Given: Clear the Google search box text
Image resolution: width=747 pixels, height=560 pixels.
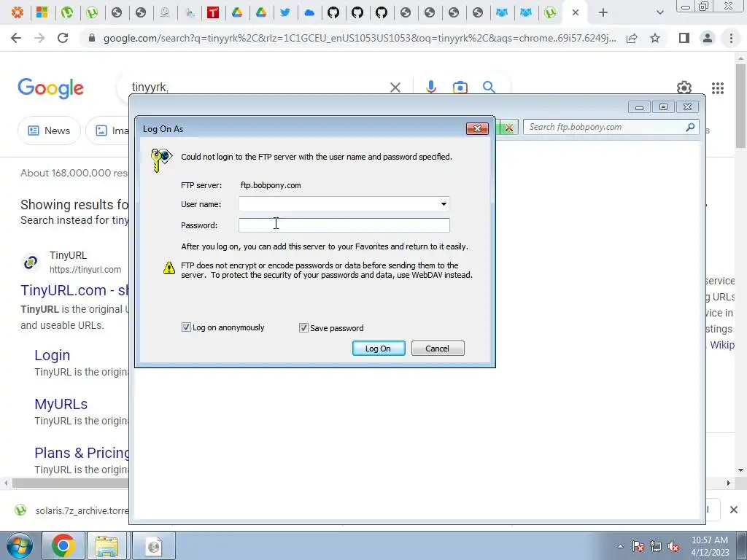Looking at the screenshot, I should [395, 87].
